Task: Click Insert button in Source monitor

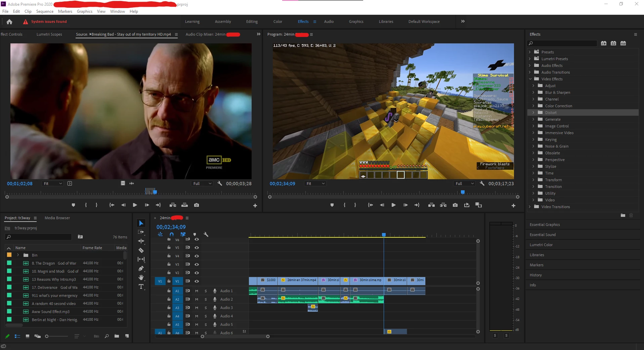Action: pos(173,205)
